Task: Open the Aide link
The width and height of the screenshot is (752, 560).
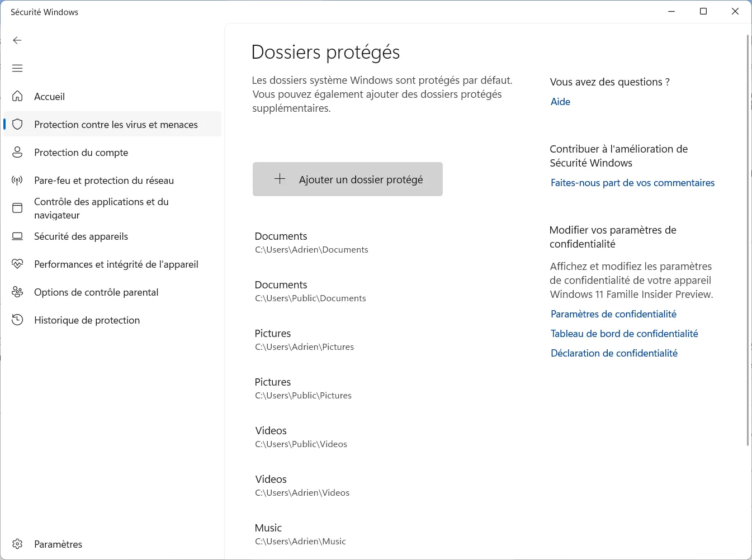Action: [560, 101]
